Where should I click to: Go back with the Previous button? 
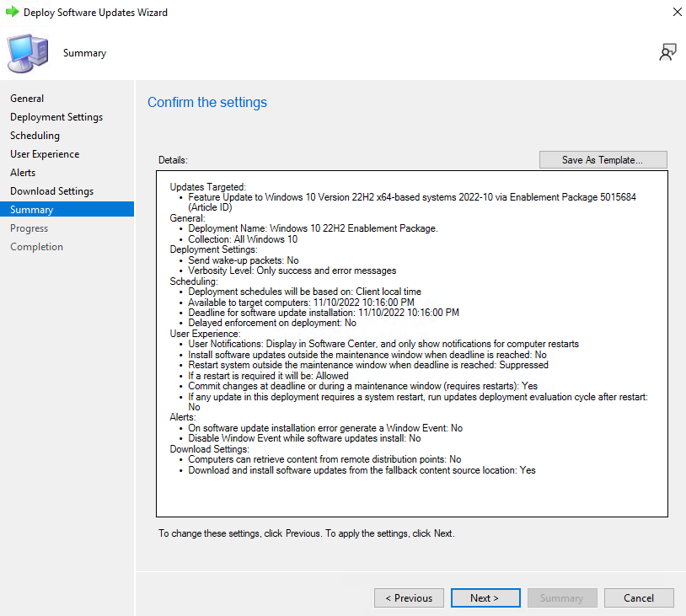tap(409, 598)
